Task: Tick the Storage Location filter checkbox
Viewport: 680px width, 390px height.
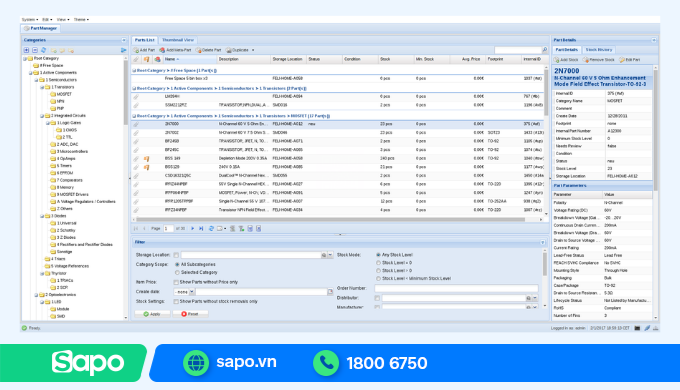Action: pyautogui.click(x=176, y=255)
